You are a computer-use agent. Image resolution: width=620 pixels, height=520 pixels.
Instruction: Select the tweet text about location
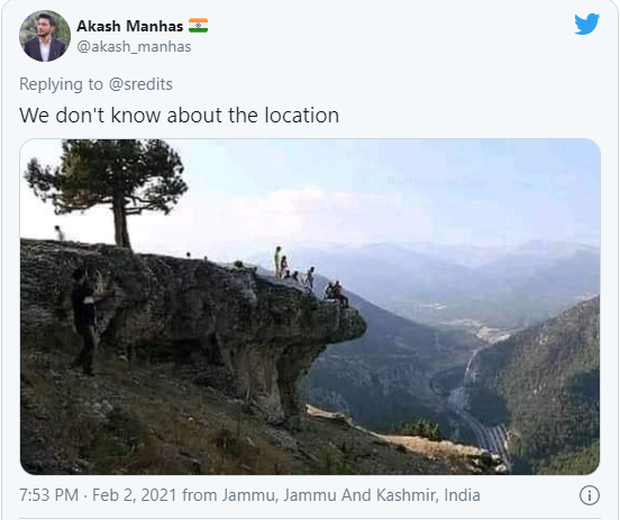tap(179, 115)
